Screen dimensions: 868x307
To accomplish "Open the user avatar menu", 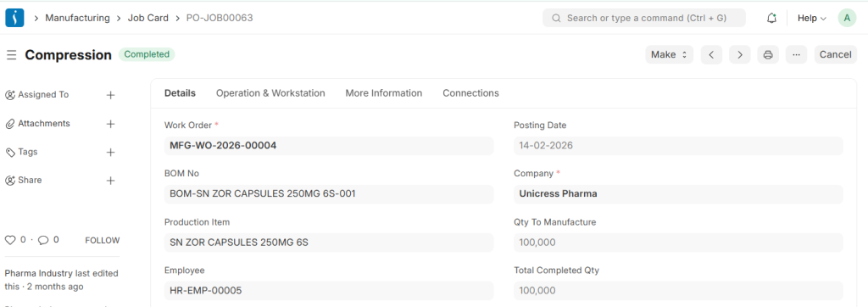I will 847,18.
